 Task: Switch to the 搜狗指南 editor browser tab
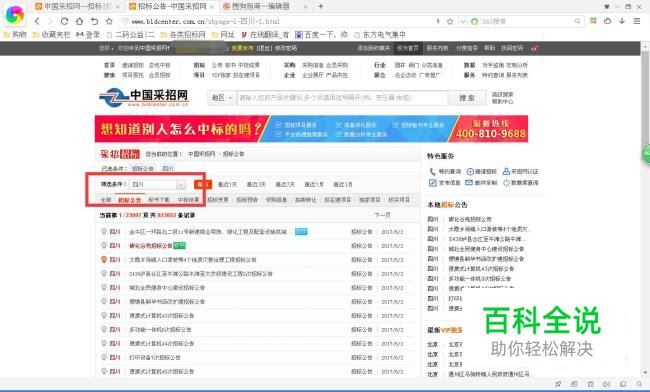pos(261,6)
